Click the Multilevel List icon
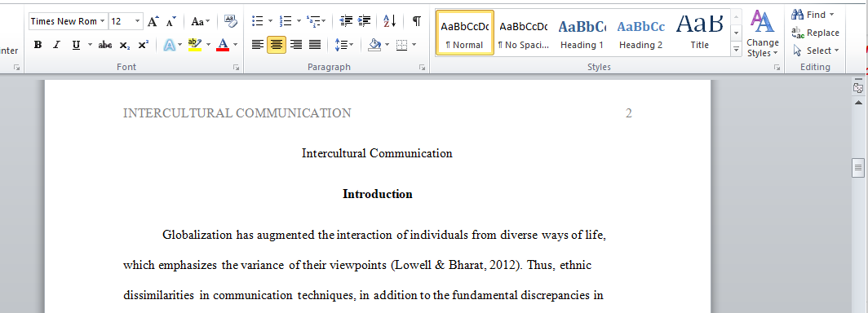This screenshot has width=868, height=313. tap(313, 21)
